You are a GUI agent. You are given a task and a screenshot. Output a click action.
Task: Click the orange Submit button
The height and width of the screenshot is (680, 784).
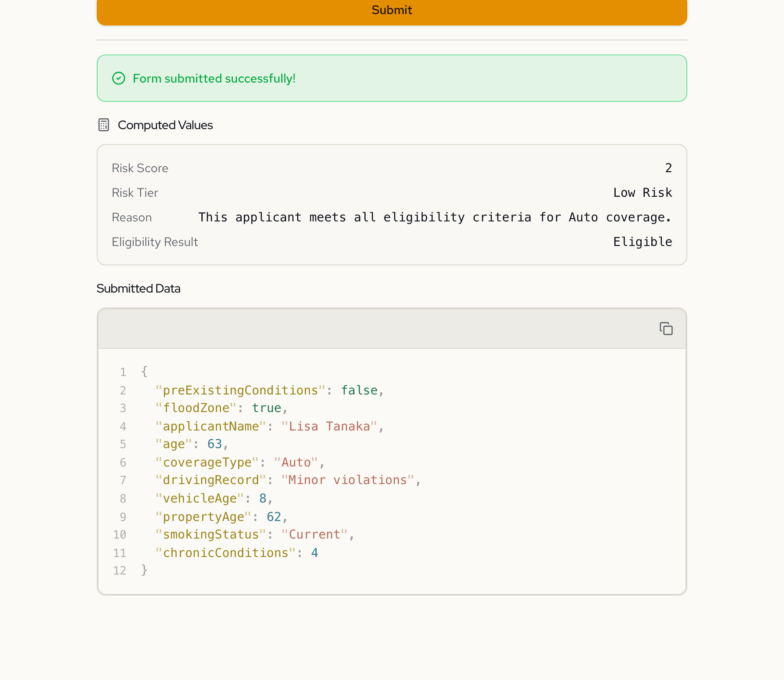[392, 11]
